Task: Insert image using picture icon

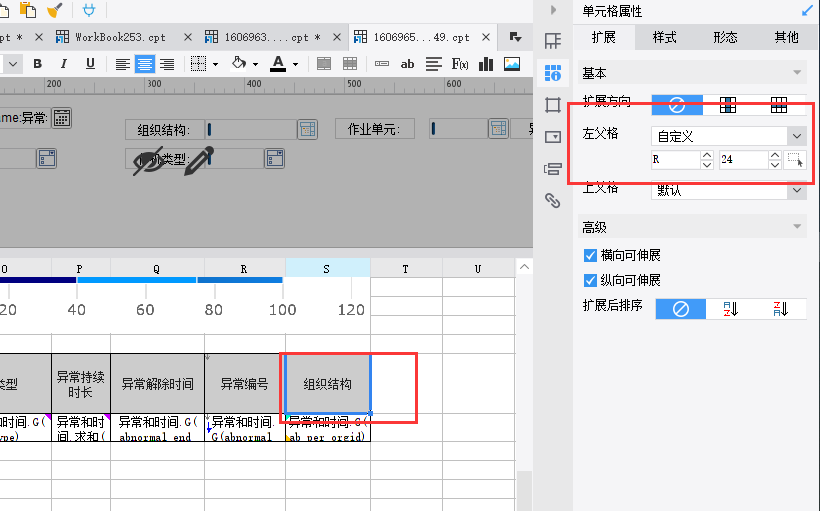Action: pos(511,64)
